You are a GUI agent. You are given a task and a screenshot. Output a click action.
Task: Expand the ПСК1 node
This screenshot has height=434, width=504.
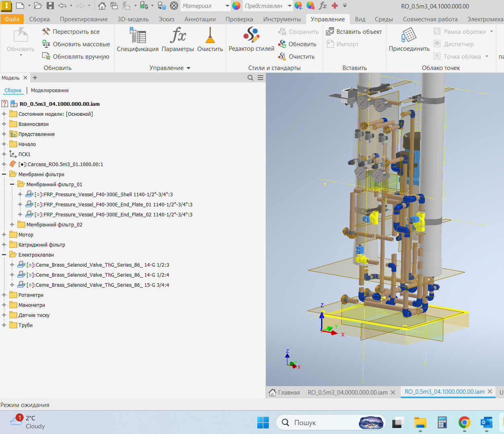[4, 154]
